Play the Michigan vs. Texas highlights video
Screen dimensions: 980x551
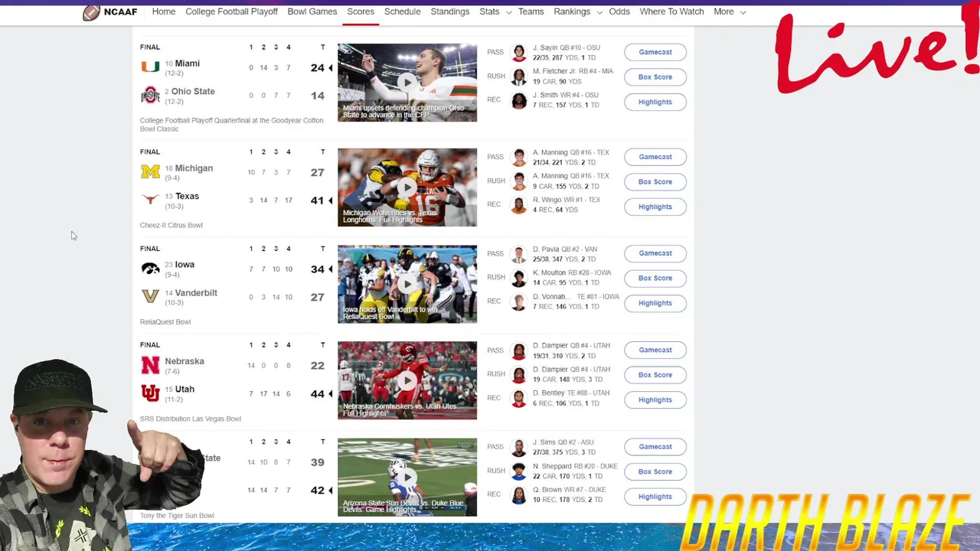pyautogui.click(x=407, y=187)
